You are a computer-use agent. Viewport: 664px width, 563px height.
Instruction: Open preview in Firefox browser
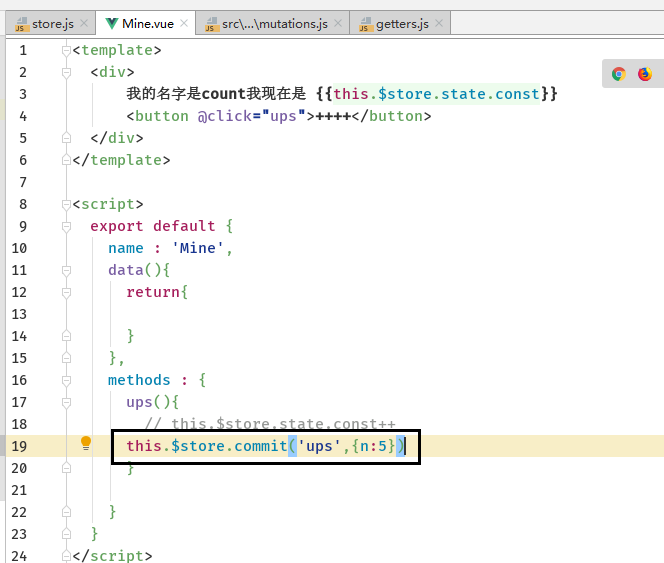tap(645, 74)
